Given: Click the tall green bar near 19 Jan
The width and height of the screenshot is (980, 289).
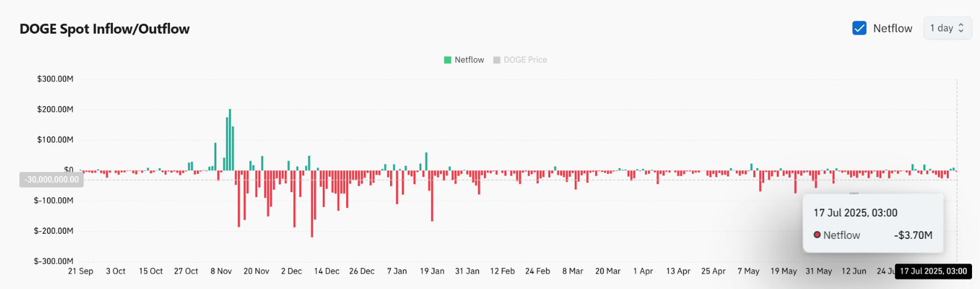Looking at the screenshot, I should point(426,161).
